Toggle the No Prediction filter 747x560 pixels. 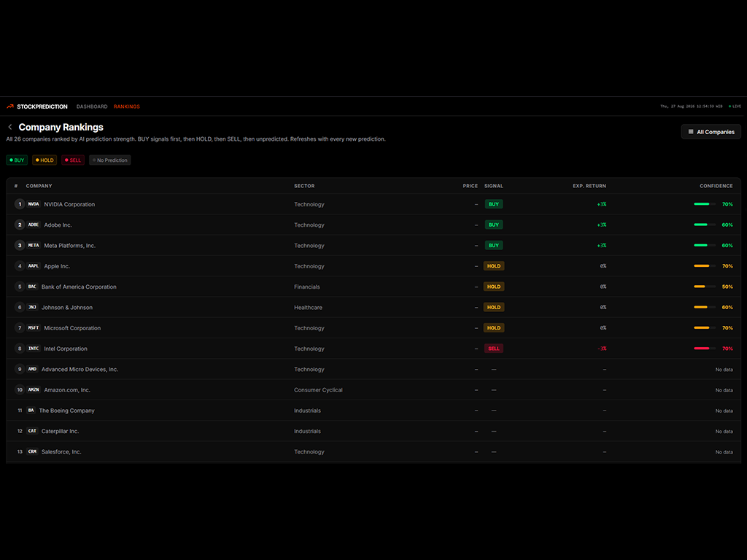109,160
